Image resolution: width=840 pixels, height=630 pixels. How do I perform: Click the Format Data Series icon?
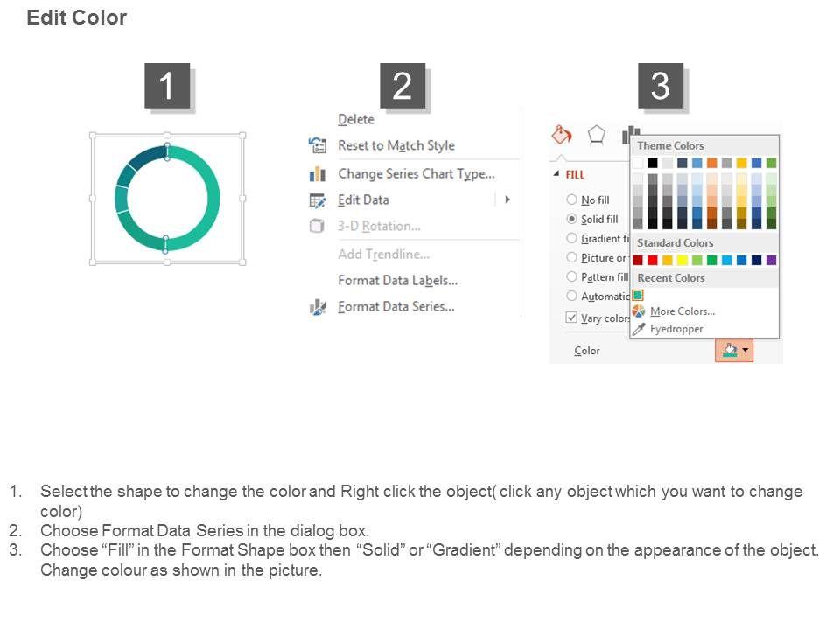[318, 307]
